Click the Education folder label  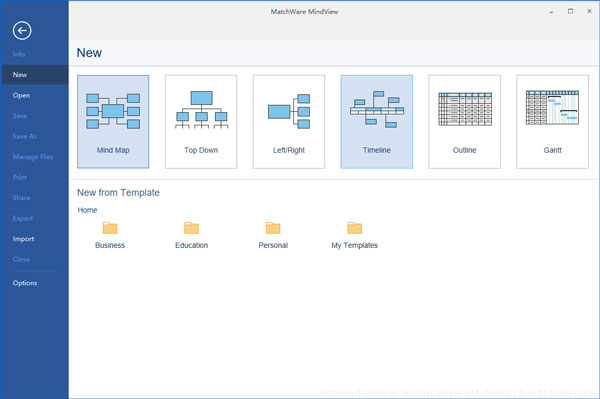tap(192, 245)
